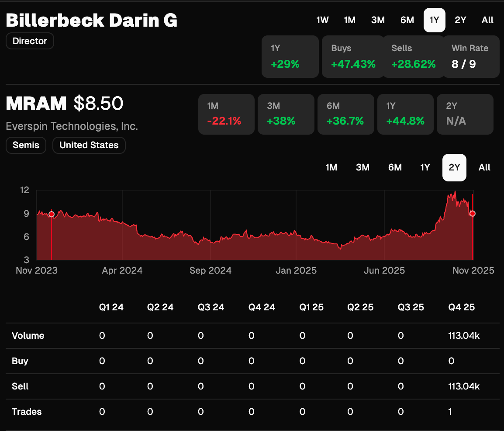Image resolution: width=504 pixels, height=431 pixels.
Task: Set the price chart to 2Y
Action: (x=454, y=167)
